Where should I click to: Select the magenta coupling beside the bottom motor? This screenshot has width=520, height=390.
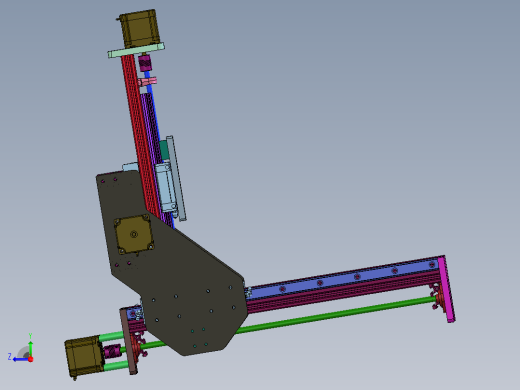coord(112,351)
